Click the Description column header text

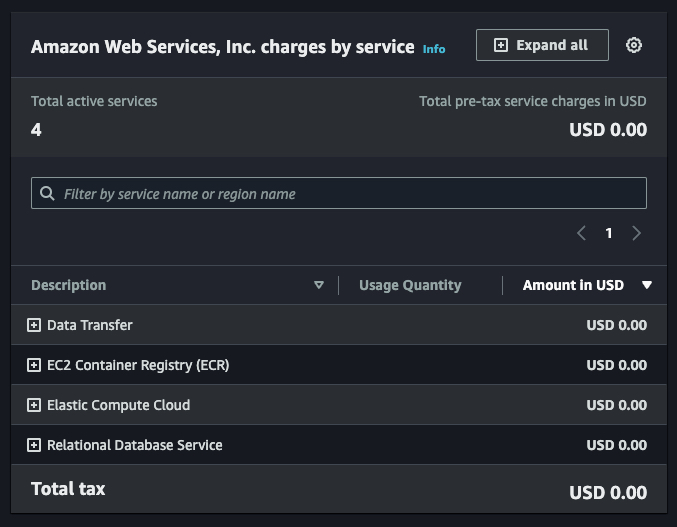[68, 285]
